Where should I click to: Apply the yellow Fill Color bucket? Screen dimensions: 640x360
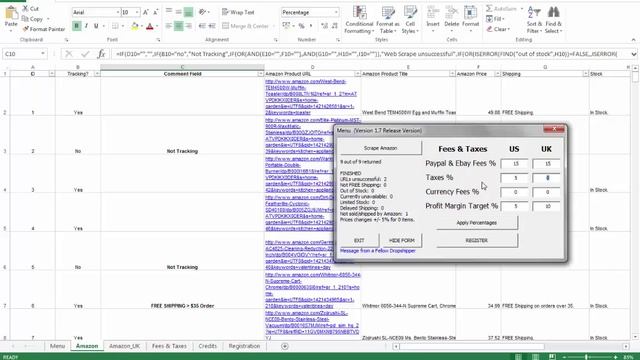[x=135, y=26]
